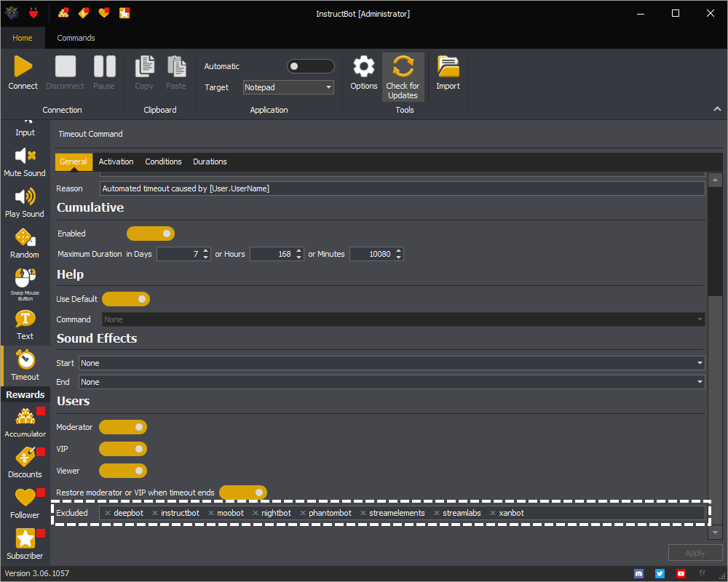728x582 pixels.
Task: Increase Days maximum duration stepper
Action: tap(206, 250)
